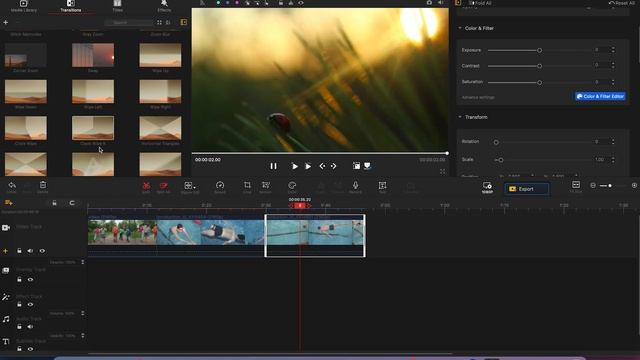
Task: Click Fold All in properties panel
Action: (x=480, y=3)
